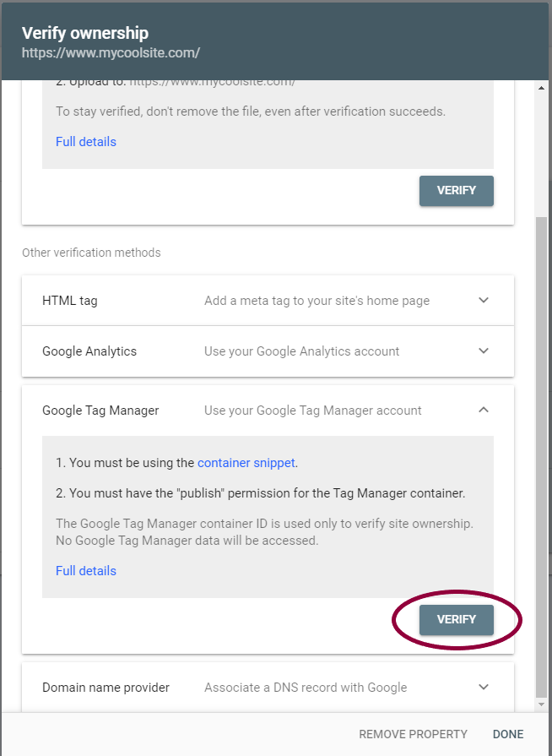Click the DONE button
Screen dimensions: 552x756
(507, 734)
